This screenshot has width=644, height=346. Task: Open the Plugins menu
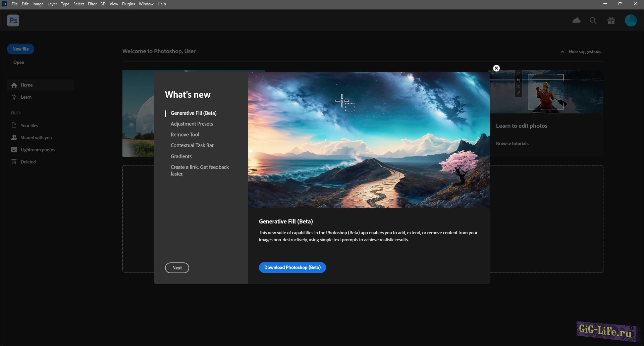(128, 4)
